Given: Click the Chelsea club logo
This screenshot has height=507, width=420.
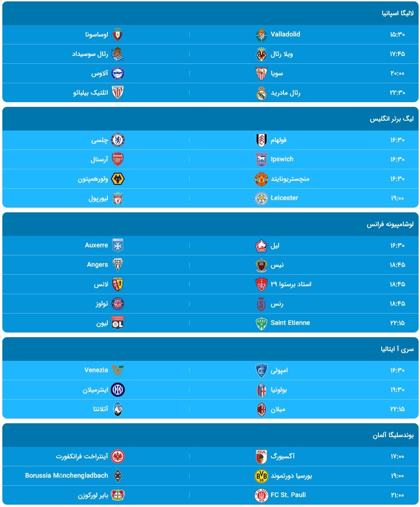Looking at the screenshot, I should pyautogui.click(x=118, y=140).
